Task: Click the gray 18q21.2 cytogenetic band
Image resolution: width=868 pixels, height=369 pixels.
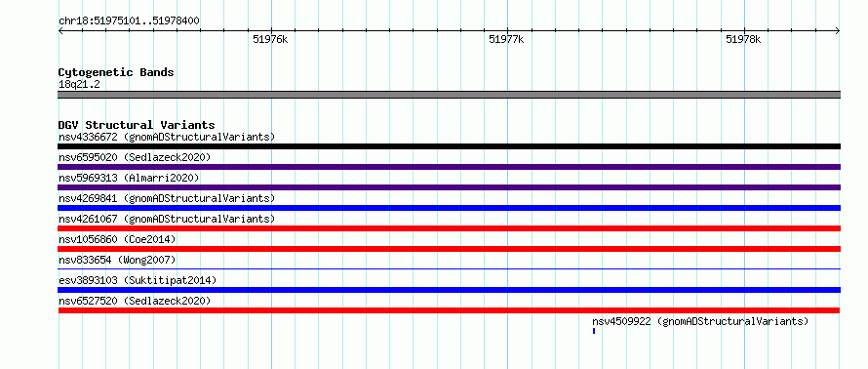Action: point(449,95)
